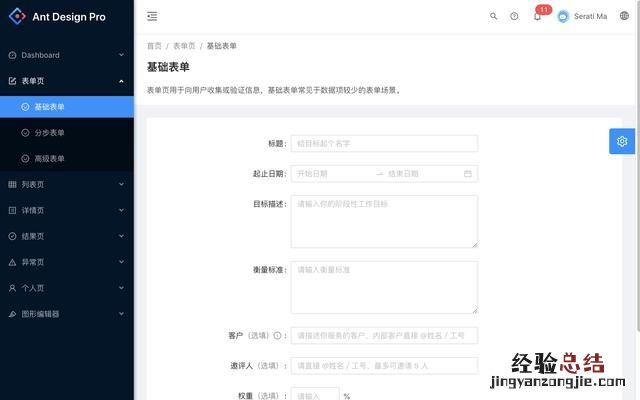Click the smiley icon beside 分步表单
This screenshot has width=640, height=400.
click(25, 133)
